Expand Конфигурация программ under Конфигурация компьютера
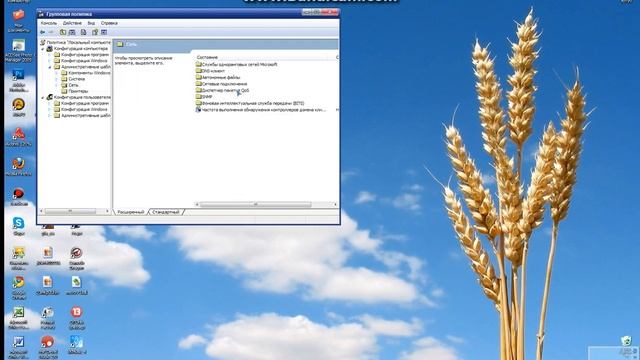The width and height of the screenshot is (640, 360). point(50,55)
